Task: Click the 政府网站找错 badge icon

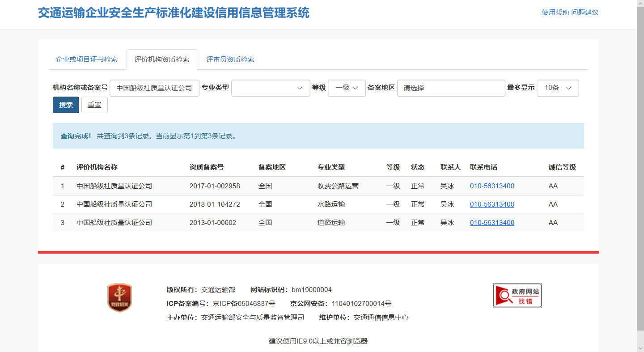Action: click(x=517, y=296)
